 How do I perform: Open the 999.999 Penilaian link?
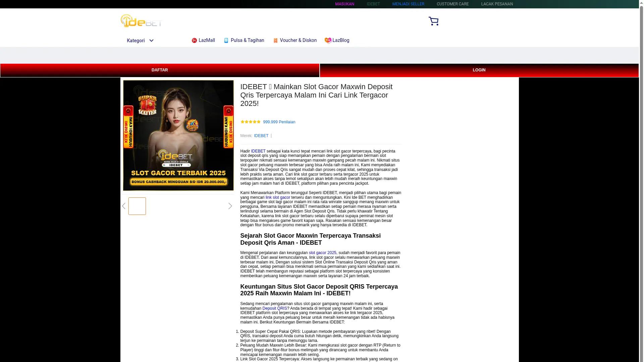(279, 122)
